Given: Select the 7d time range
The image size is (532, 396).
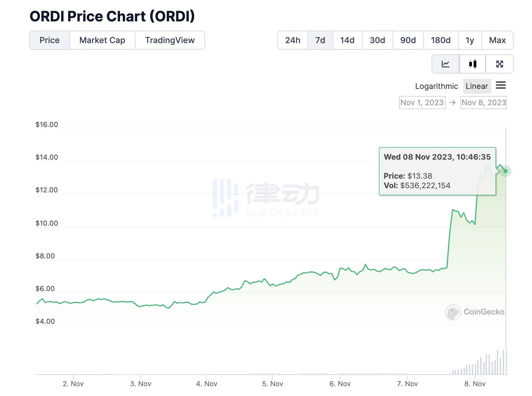Looking at the screenshot, I should click(320, 40).
